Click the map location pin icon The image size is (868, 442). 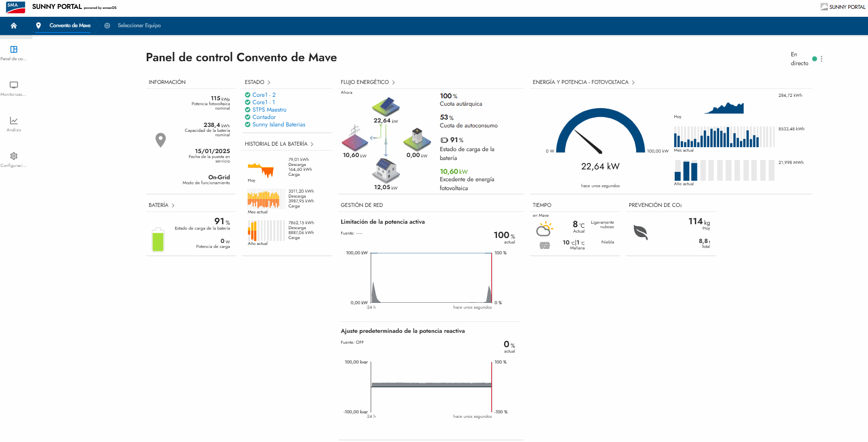pyautogui.click(x=161, y=140)
